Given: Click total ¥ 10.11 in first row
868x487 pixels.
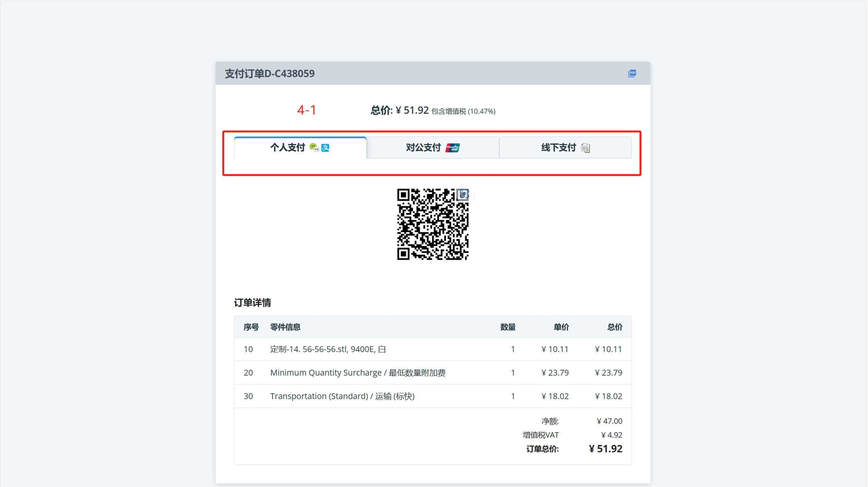Looking at the screenshot, I should tap(608, 349).
